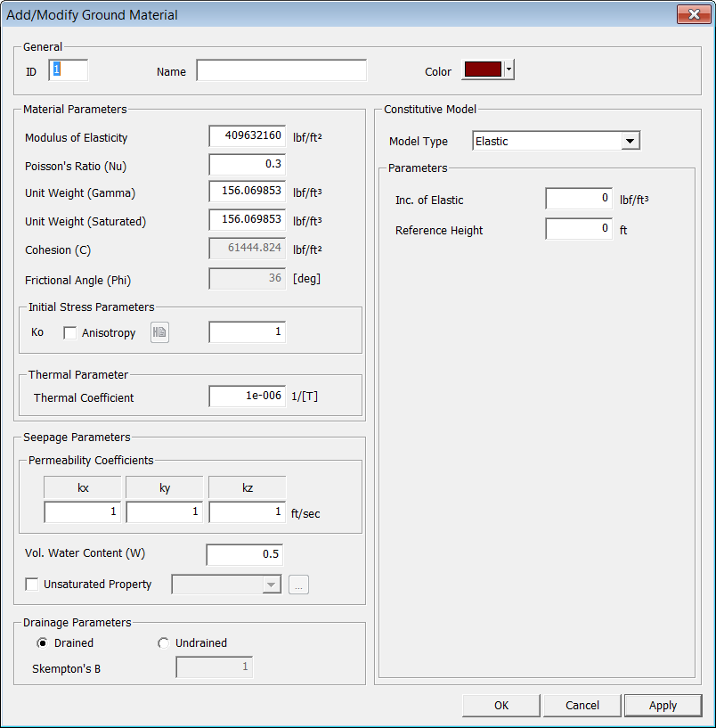Click the dark red color swatch

point(482,70)
